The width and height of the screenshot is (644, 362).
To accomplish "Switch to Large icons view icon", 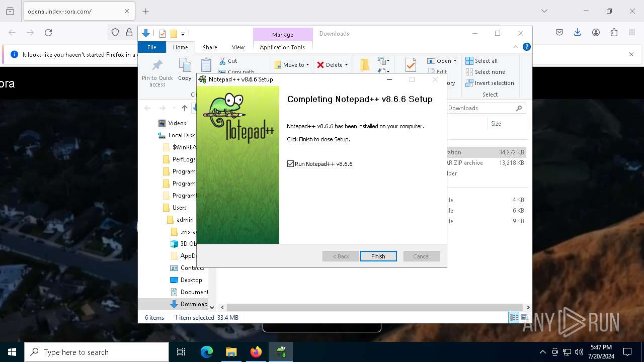I will [x=524, y=317].
